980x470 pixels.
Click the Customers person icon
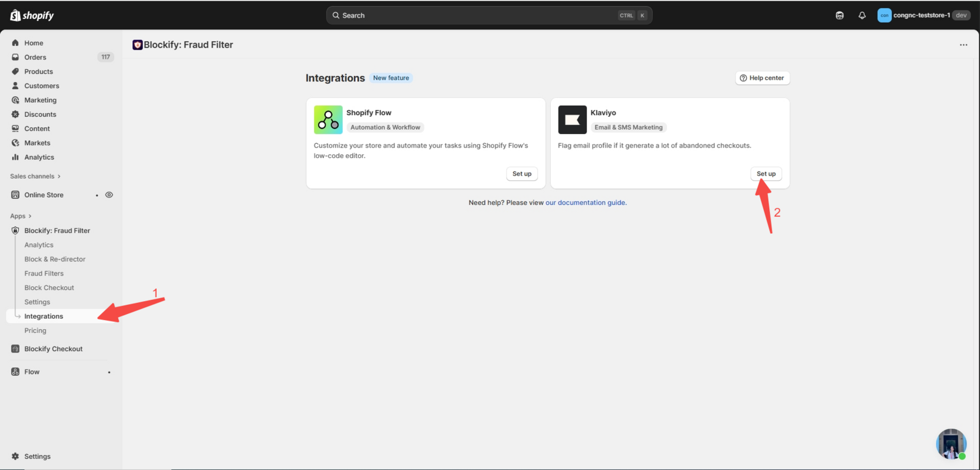click(15, 86)
